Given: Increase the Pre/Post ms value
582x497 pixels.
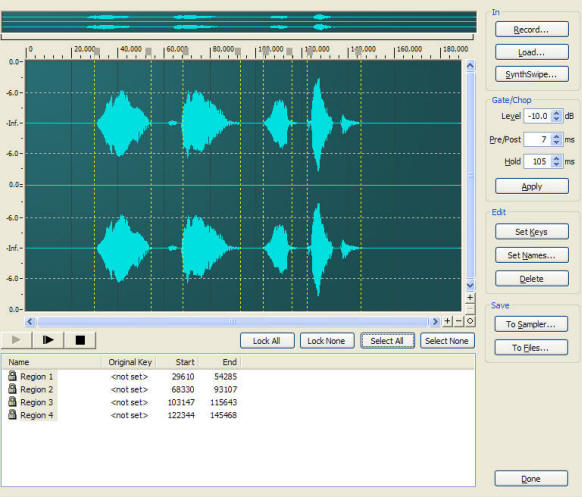Looking at the screenshot, I should click(556, 136).
